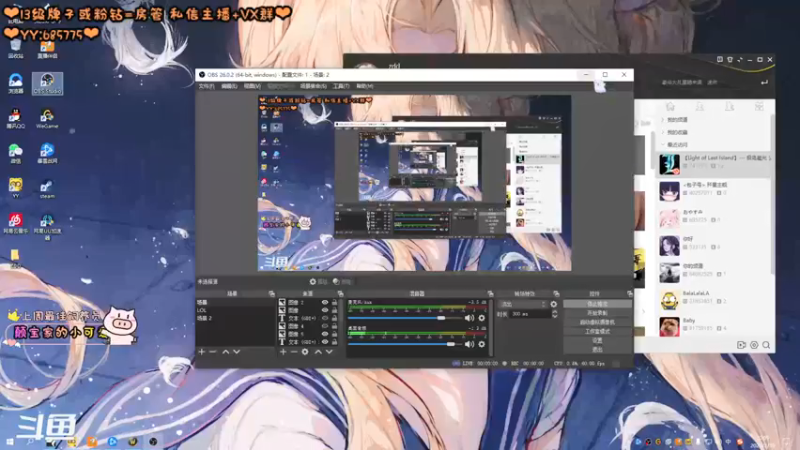Image resolution: width=800 pixels, height=450 pixels.
Task: Select the LOL scene in Scenes list
Action: coord(235,310)
